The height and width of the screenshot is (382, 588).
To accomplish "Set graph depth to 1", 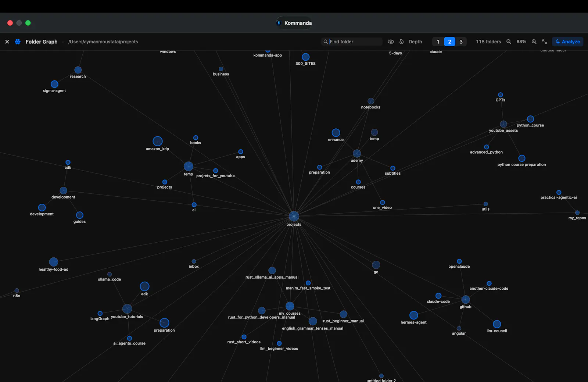I will click(438, 42).
